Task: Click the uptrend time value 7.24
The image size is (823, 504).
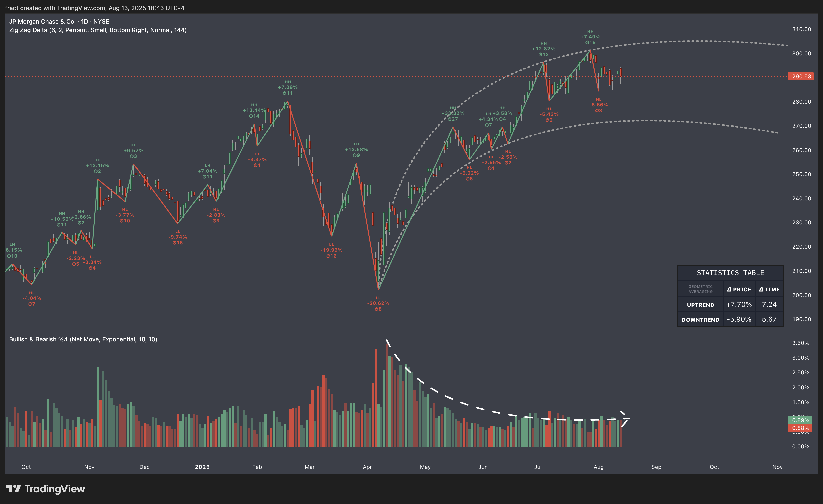Action: click(x=769, y=305)
